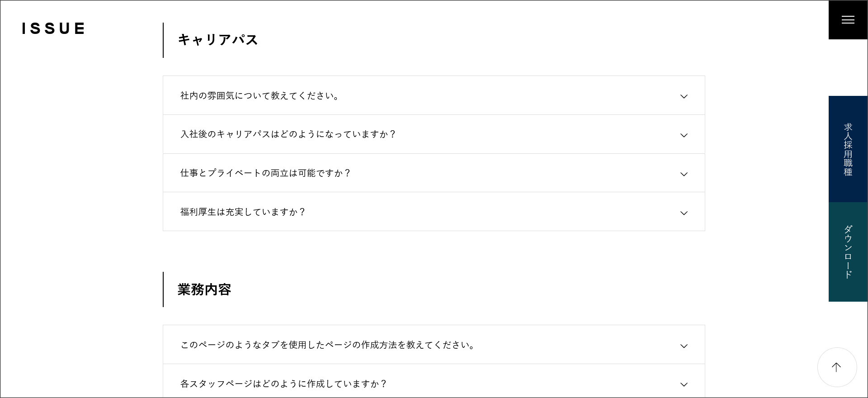Click chevron beside 仕事とプライベート question
868x398 pixels.
point(684,174)
